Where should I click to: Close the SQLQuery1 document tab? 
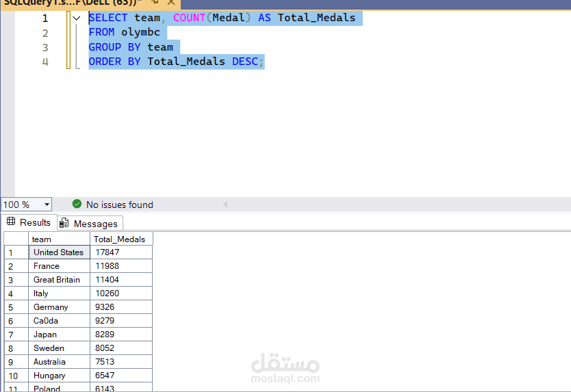click(170, 2)
